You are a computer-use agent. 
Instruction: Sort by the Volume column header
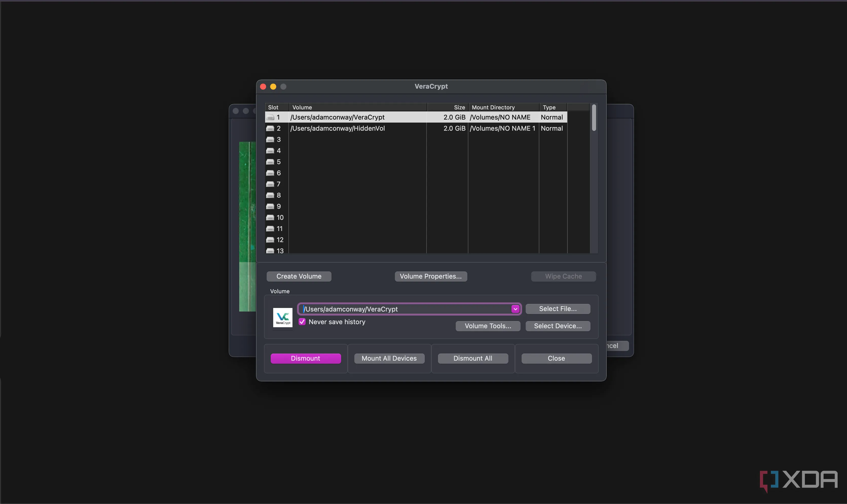coord(358,107)
